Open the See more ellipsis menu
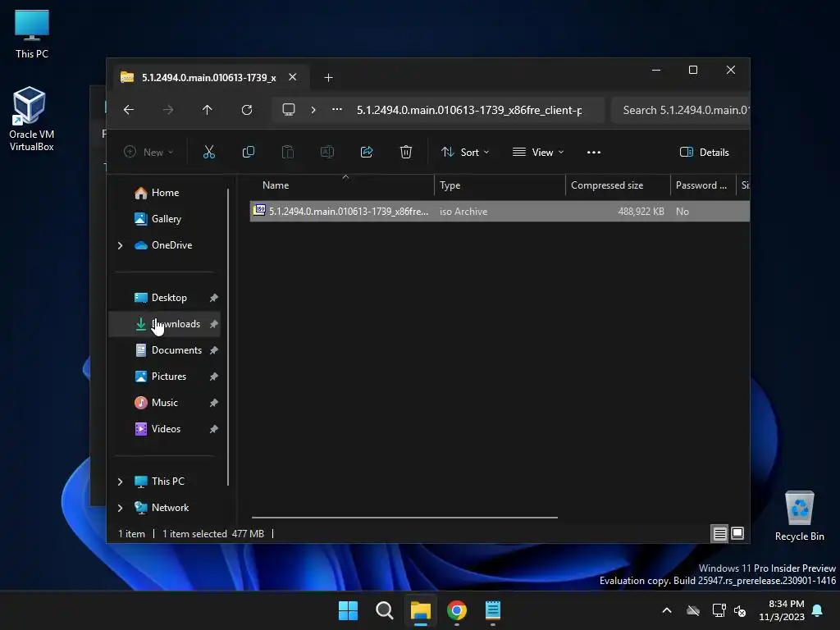 coord(593,152)
